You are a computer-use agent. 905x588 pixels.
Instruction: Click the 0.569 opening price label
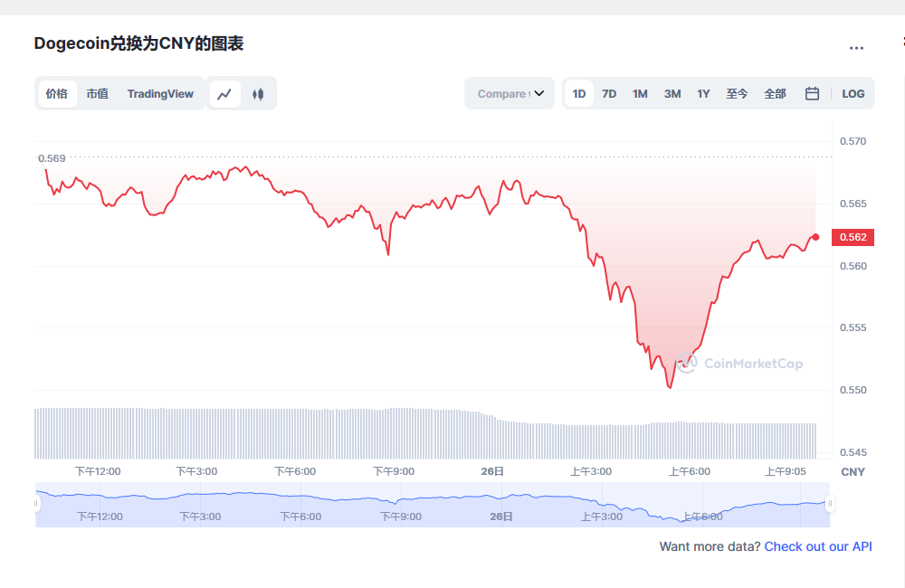(x=52, y=158)
